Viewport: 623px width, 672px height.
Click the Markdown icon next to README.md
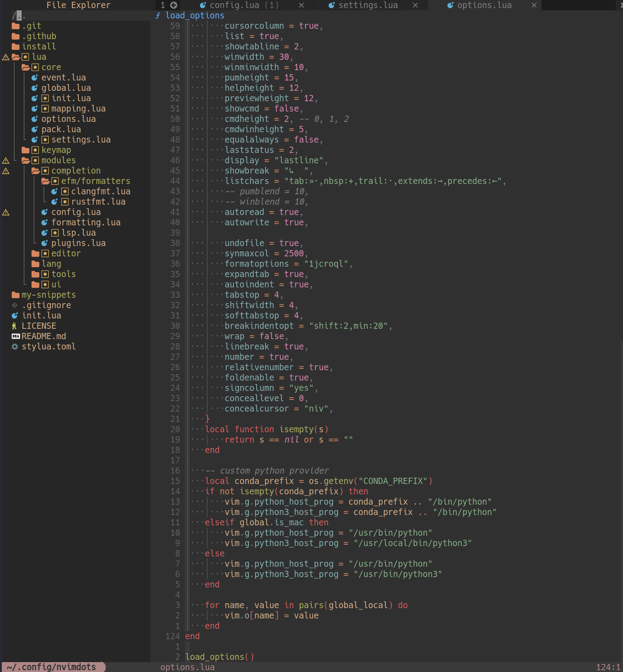point(15,336)
